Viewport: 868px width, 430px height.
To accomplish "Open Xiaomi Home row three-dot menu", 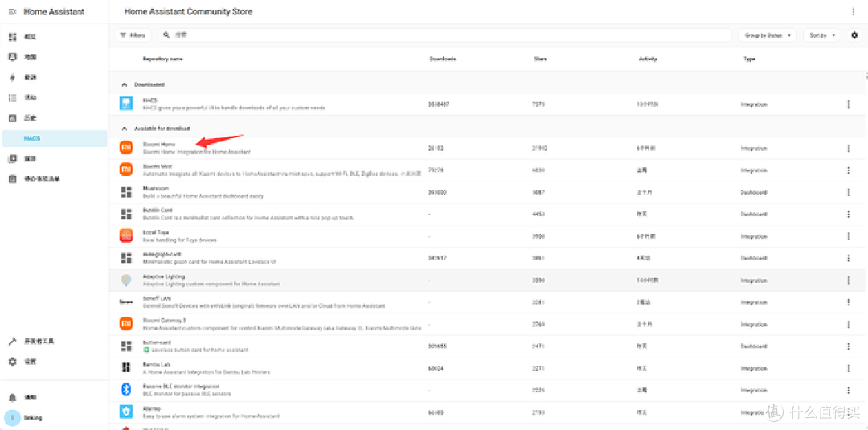I will click(848, 149).
